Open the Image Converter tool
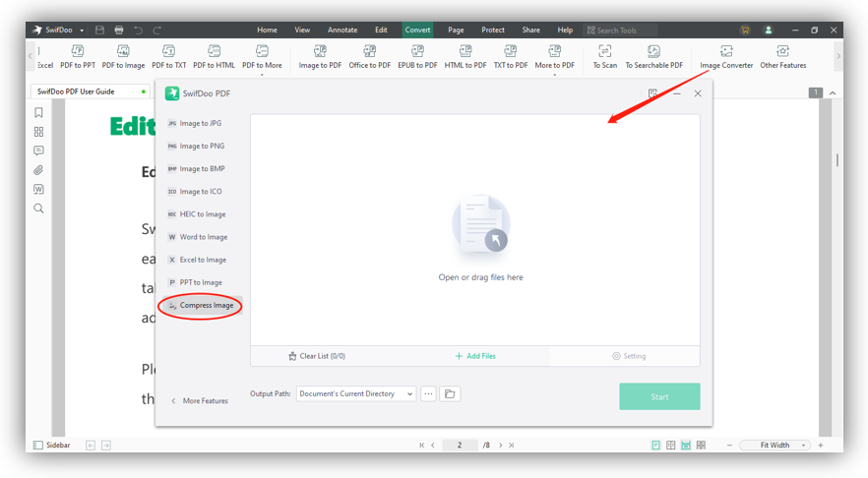The image size is (868, 478). pos(726,57)
